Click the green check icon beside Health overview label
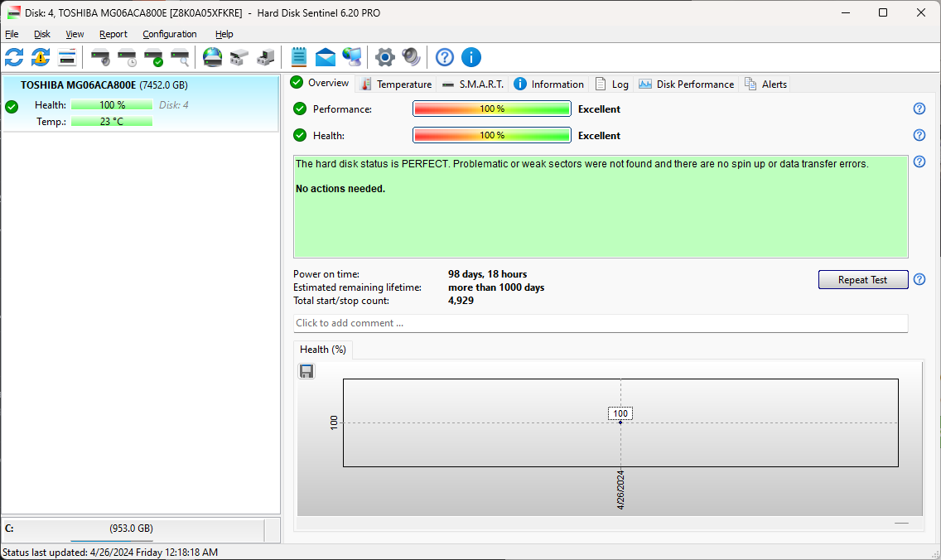Viewport: 941px width, 560px height. [300, 135]
